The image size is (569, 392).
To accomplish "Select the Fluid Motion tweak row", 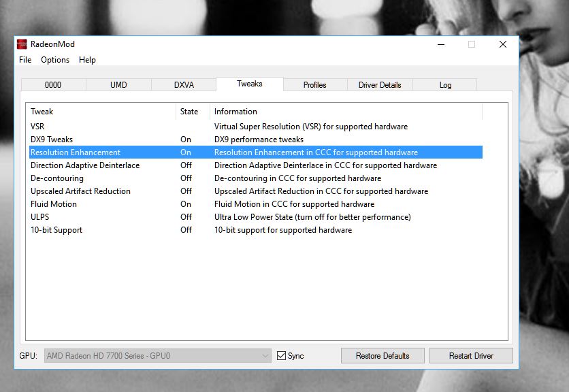I will [255, 204].
